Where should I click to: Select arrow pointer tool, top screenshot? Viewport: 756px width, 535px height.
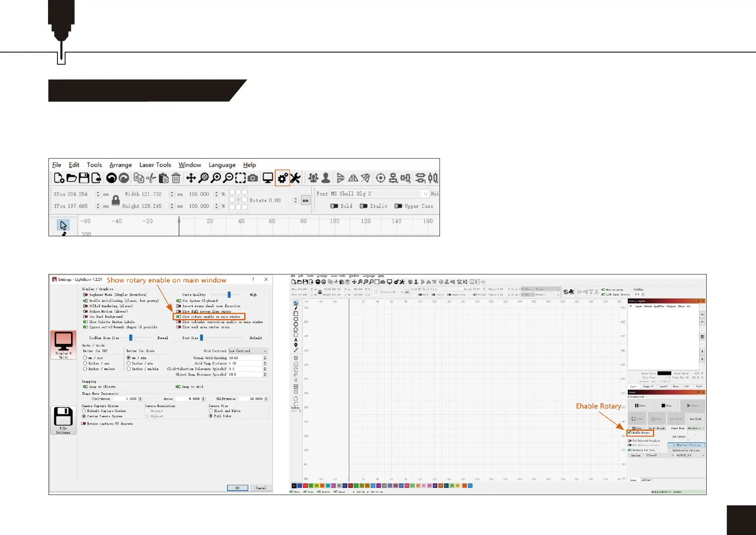[63, 225]
